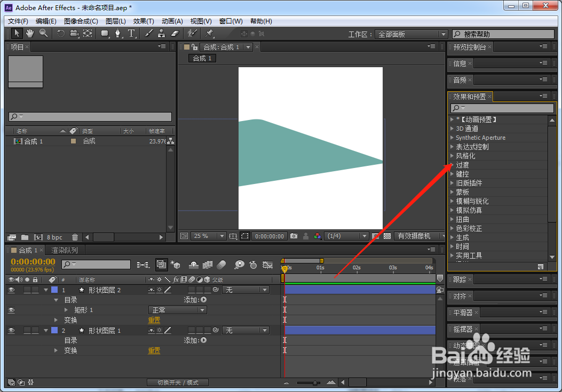Click 重置 for 形状图层 1 变换

coord(154,350)
